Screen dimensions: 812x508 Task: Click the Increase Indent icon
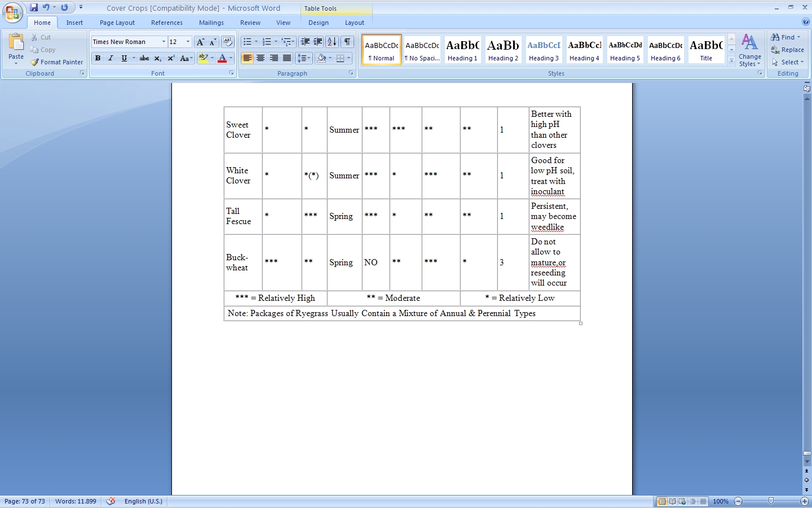[x=318, y=42]
